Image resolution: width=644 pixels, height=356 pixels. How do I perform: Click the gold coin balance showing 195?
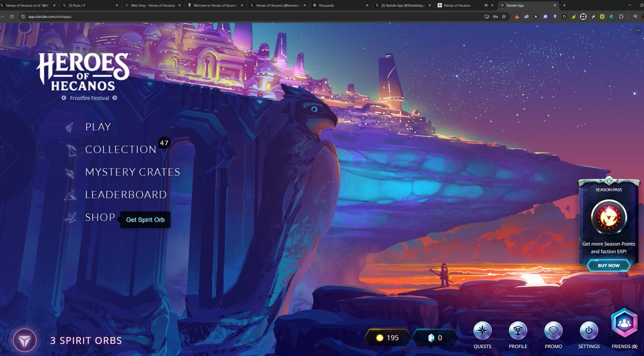click(387, 338)
